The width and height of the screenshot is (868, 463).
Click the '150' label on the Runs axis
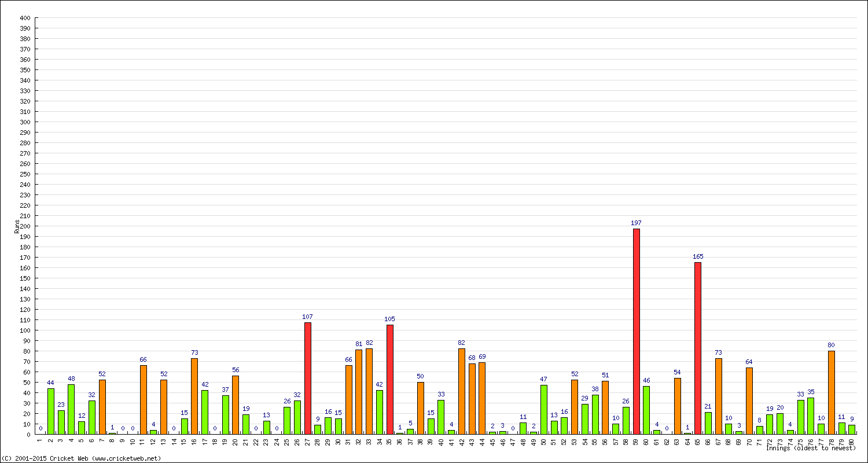[24, 278]
